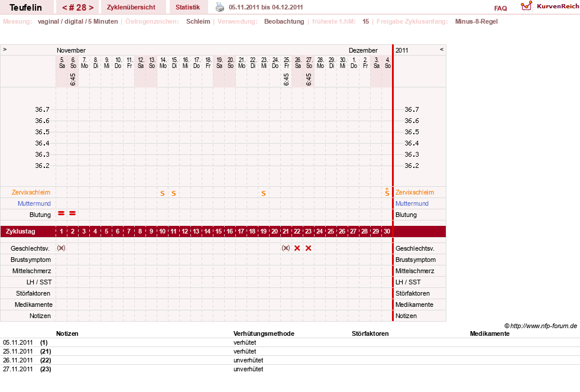Screen dimensions: 580x392
Task: Go to next cycle with the right arrow after #28
Action: tap(91, 8)
